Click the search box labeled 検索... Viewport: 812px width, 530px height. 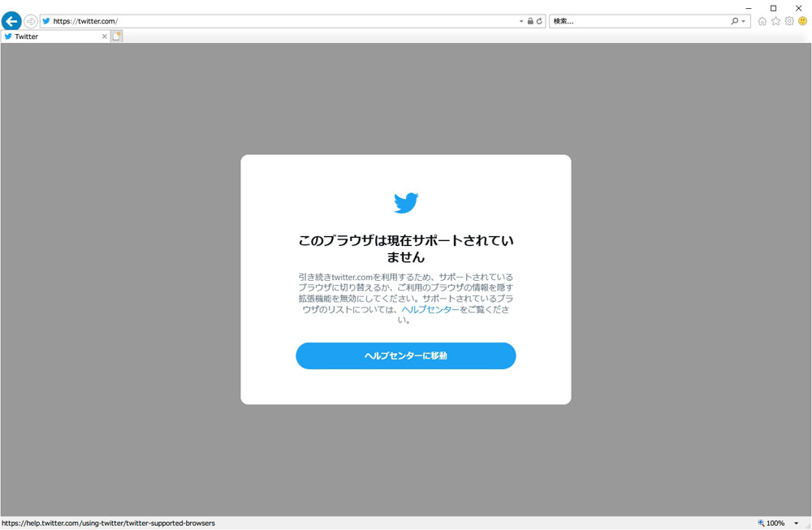tap(640, 21)
